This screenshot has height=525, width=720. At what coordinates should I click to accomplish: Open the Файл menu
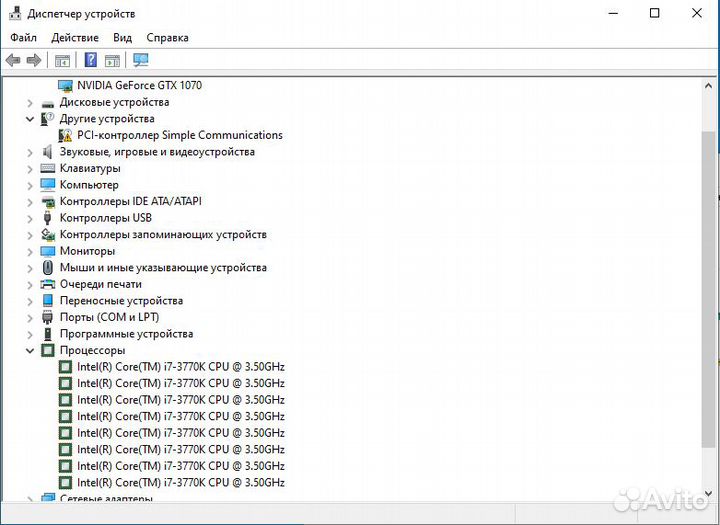24,37
